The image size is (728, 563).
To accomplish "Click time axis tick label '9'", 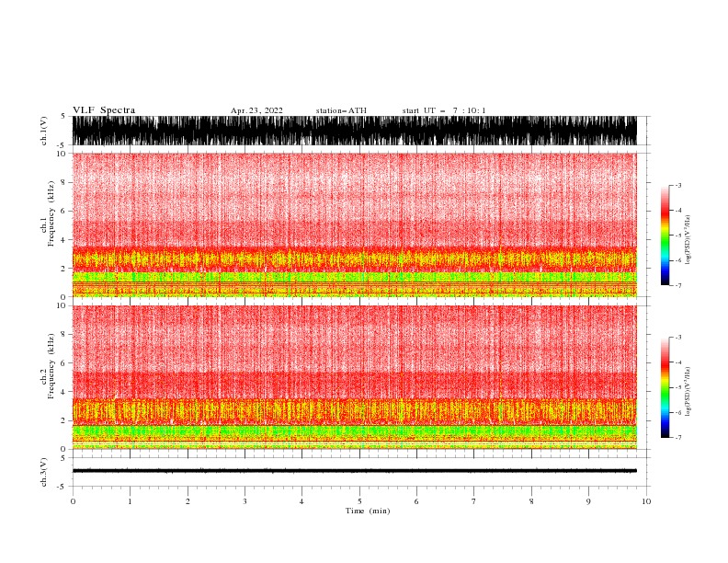I will (x=588, y=501).
